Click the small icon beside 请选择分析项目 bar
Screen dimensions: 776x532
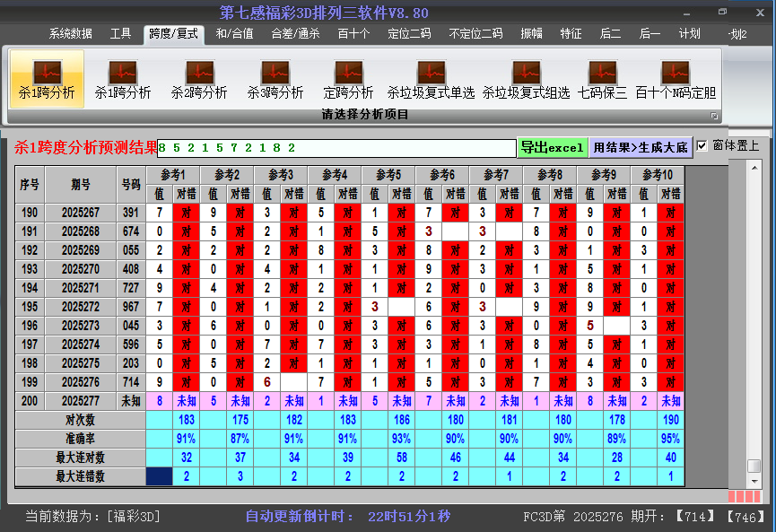pyautogui.click(x=713, y=114)
